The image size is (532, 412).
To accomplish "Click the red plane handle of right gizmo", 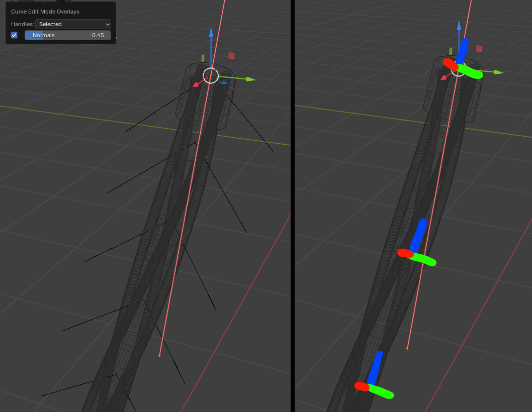I will pyautogui.click(x=479, y=49).
